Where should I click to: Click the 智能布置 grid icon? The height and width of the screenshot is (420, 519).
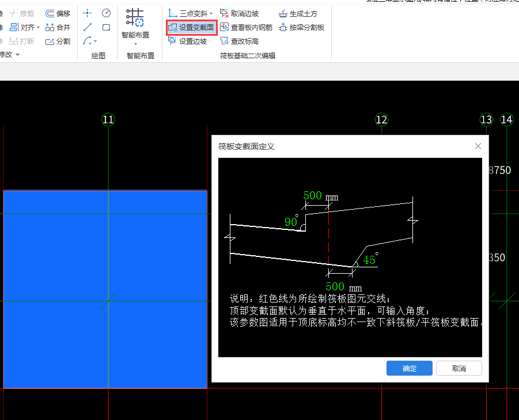pyautogui.click(x=135, y=17)
